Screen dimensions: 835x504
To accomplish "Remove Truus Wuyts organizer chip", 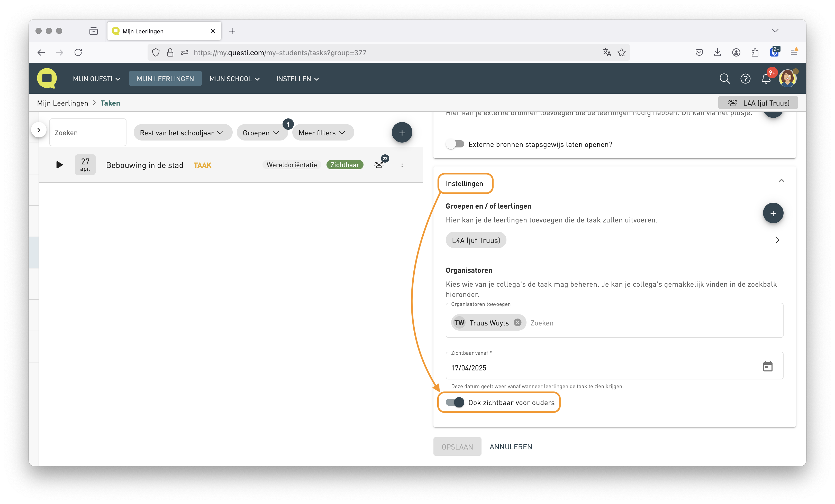I will (518, 322).
